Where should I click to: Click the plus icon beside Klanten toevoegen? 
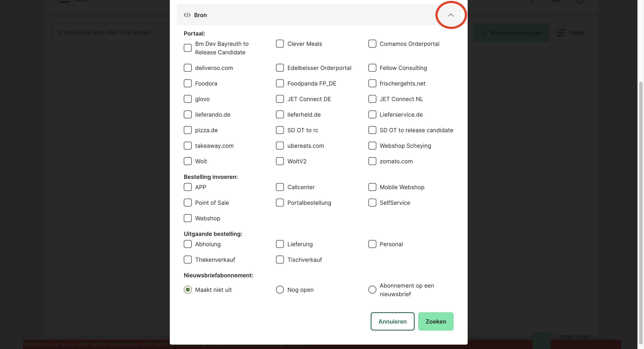click(x=484, y=33)
